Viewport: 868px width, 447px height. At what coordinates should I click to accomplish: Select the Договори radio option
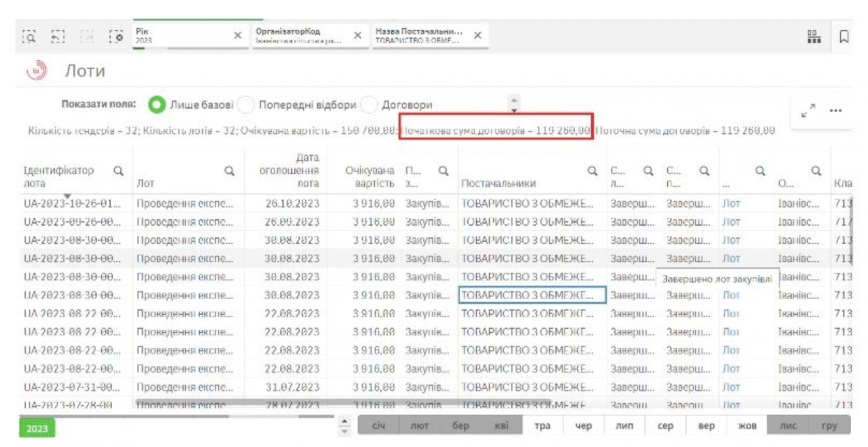(369, 105)
